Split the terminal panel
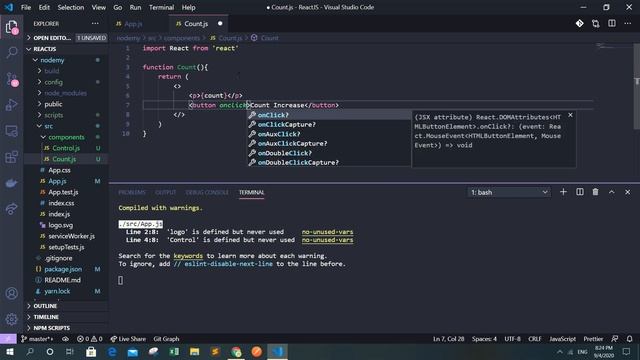 click(x=580, y=192)
